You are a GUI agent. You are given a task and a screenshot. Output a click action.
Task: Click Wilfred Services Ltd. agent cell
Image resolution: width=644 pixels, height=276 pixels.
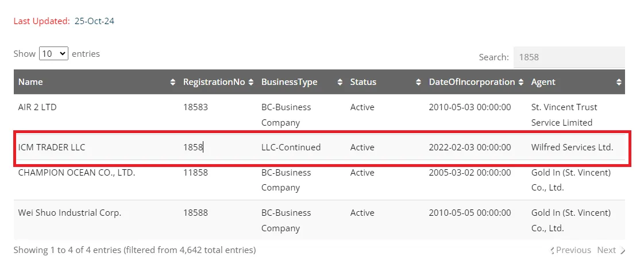coord(572,147)
